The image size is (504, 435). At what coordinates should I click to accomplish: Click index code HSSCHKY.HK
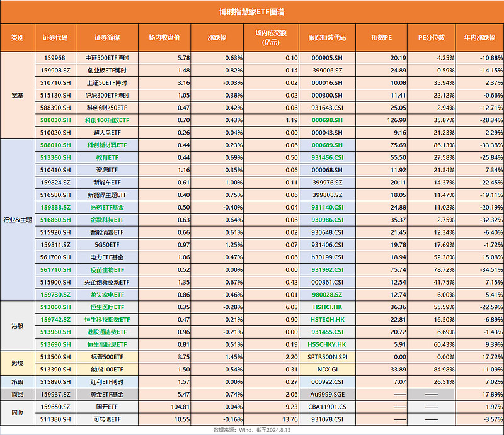pyautogui.click(x=327, y=345)
